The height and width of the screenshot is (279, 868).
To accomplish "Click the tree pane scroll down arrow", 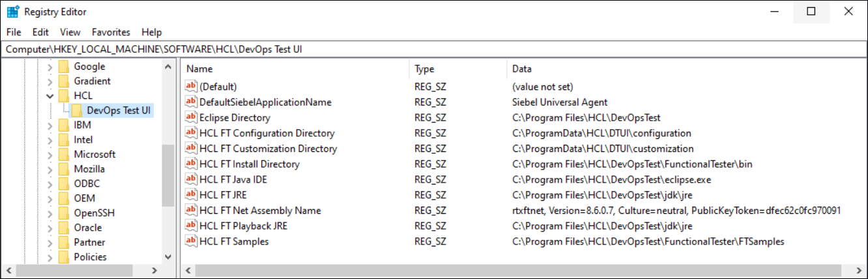I will point(168,257).
